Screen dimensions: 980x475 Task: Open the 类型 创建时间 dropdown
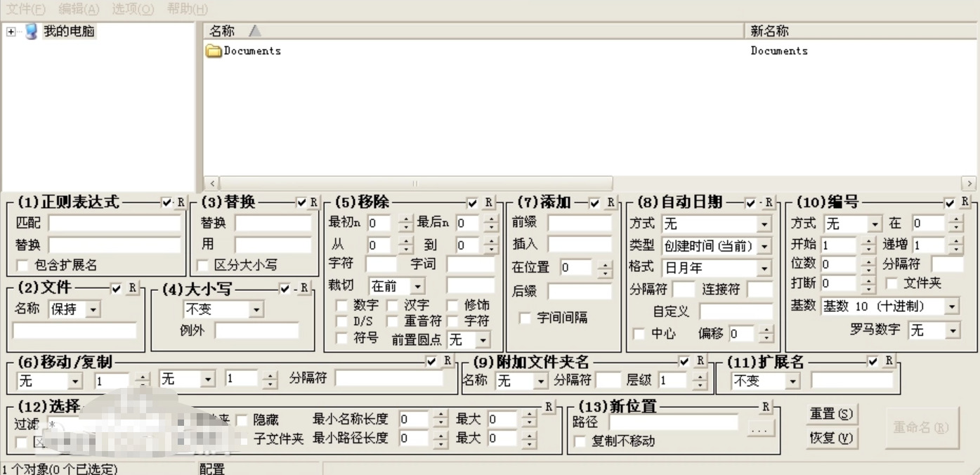point(764,246)
